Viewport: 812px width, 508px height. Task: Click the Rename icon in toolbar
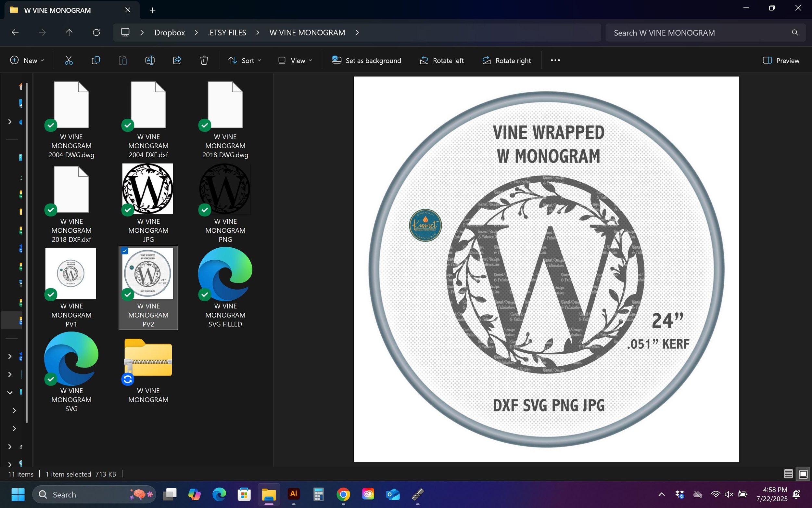pyautogui.click(x=150, y=60)
